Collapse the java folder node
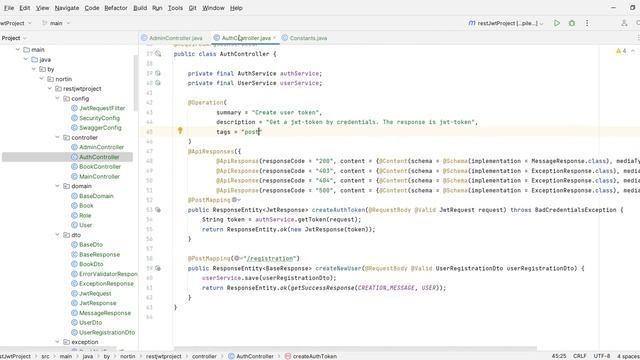Screen dimensions: 640x360 (26, 60)
